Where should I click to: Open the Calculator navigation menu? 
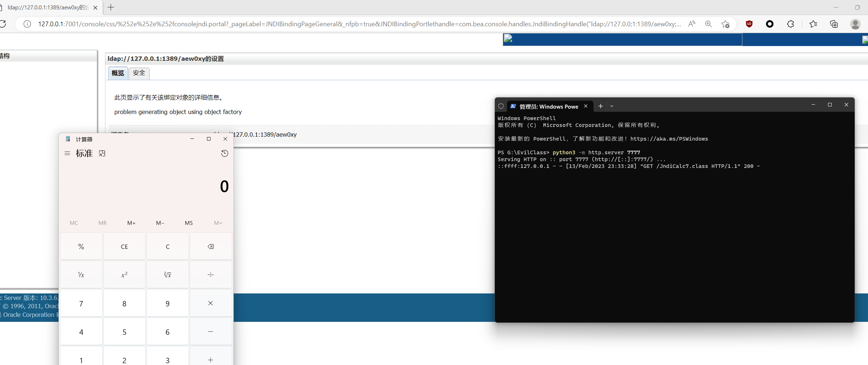pos(67,153)
